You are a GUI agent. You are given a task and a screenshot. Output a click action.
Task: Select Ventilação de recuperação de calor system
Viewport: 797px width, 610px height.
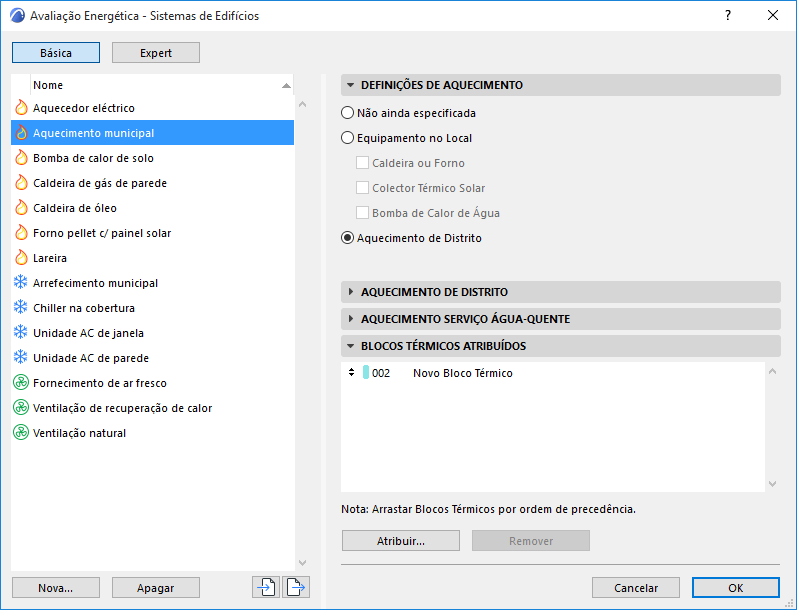tap(152, 407)
